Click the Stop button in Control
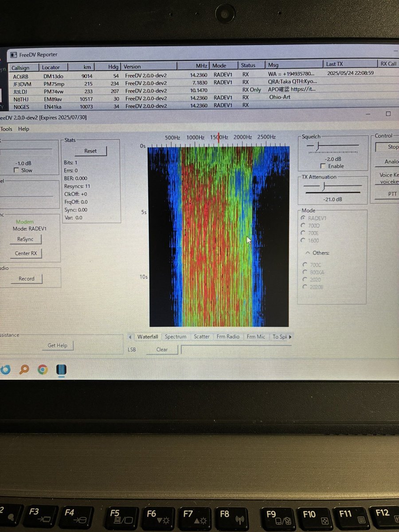The height and width of the screenshot is (532, 399). (387, 147)
